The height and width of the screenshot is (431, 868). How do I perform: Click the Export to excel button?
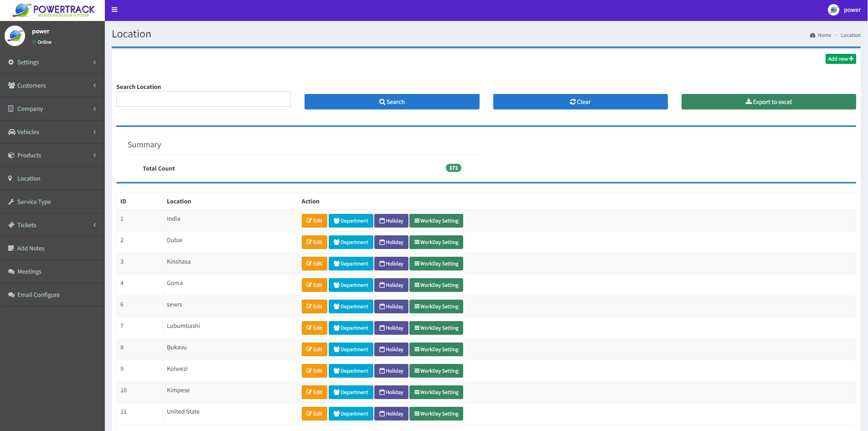click(x=768, y=102)
